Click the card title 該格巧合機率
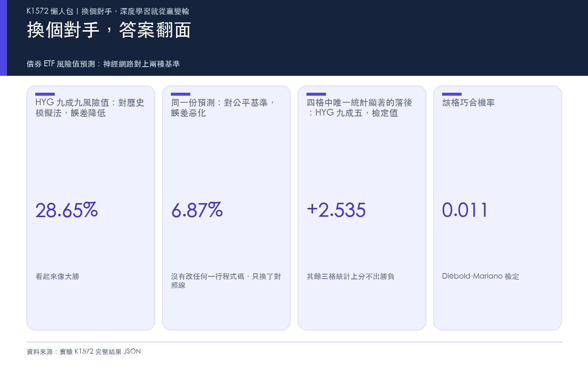The image size is (588, 368). pyautogui.click(x=469, y=103)
